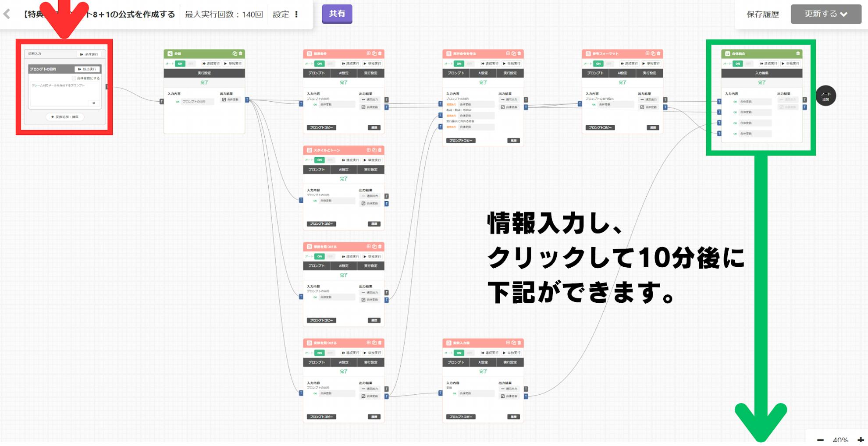Check the 合体変数にする checkbox in 初期入力
Image resolution: width=868 pixels, height=446 pixels.
point(74,78)
